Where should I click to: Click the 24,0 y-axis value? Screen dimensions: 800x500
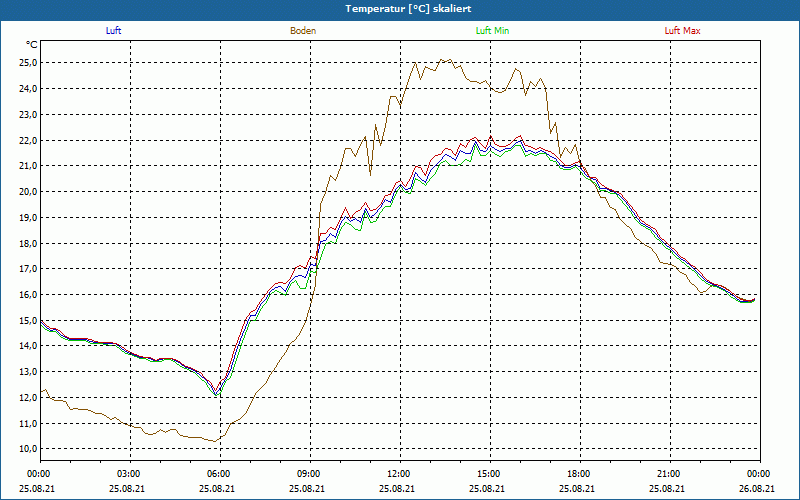[29, 89]
